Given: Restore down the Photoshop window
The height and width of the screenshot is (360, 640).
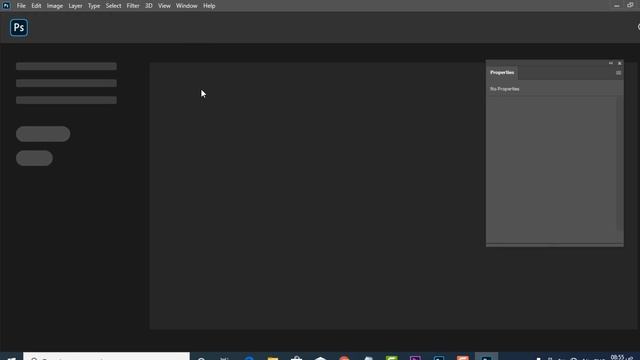Looking at the screenshot, I should (x=630, y=5).
